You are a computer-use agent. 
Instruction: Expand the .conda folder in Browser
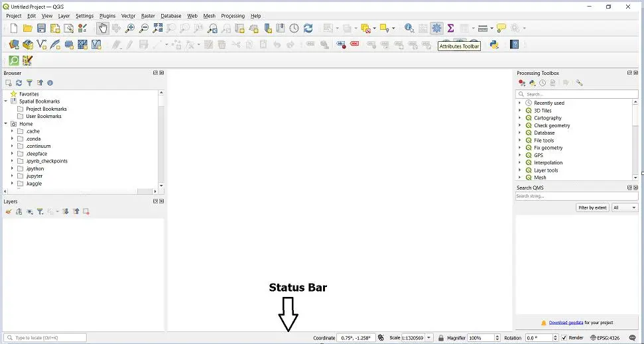click(x=12, y=139)
